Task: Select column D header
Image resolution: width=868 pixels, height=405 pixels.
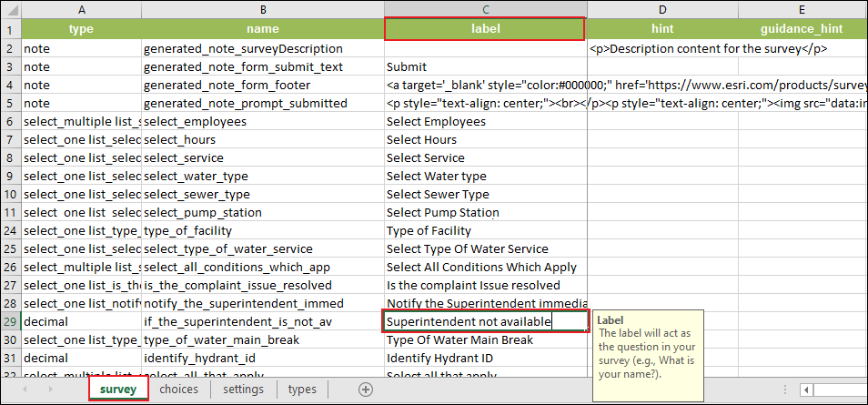Action: tap(661, 9)
